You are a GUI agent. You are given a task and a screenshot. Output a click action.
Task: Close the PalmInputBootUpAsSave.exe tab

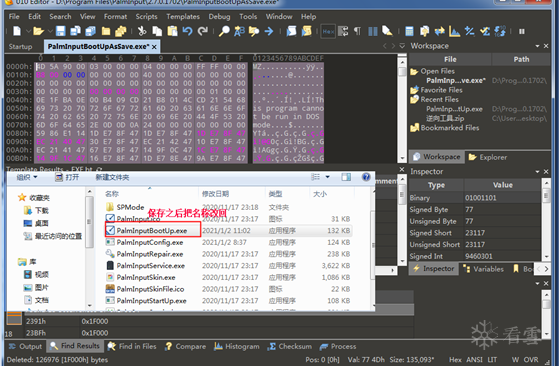(154, 47)
